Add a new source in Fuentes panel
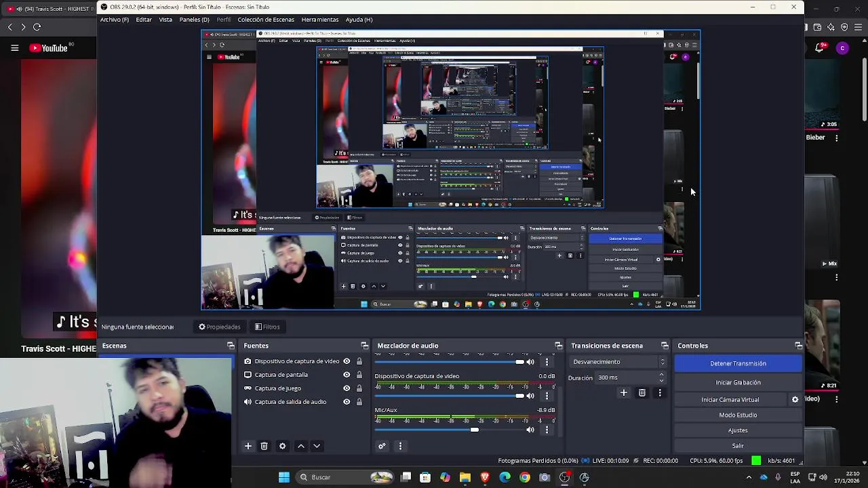 click(248, 446)
